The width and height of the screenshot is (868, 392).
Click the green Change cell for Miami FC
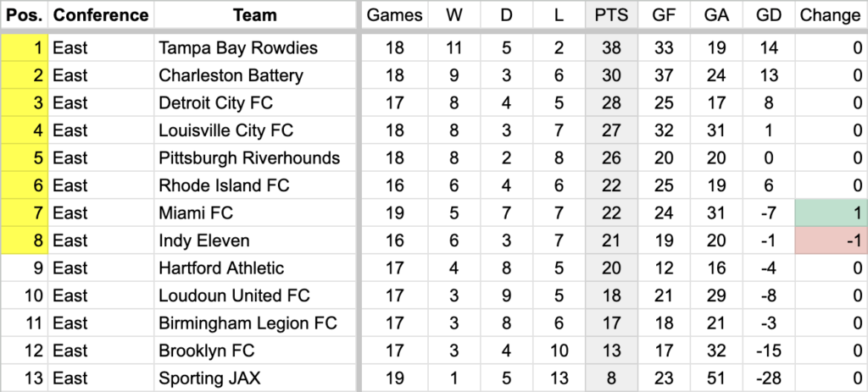click(831, 213)
